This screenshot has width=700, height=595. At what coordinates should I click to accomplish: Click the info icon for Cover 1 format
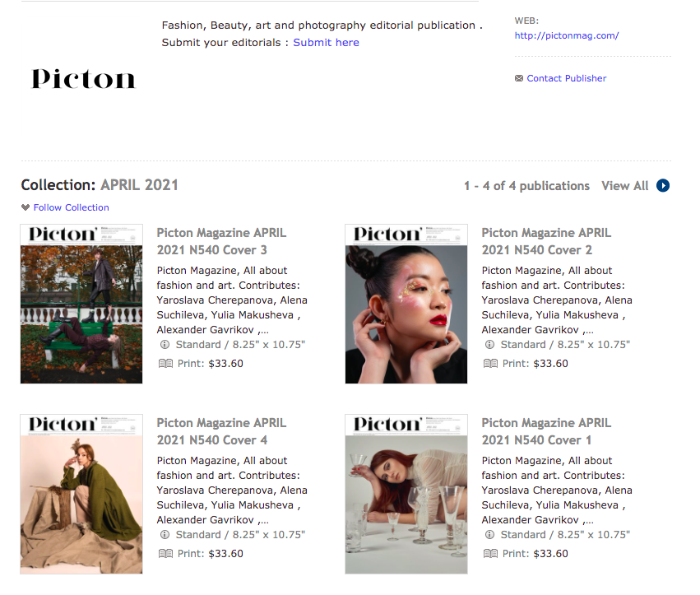[x=489, y=534]
